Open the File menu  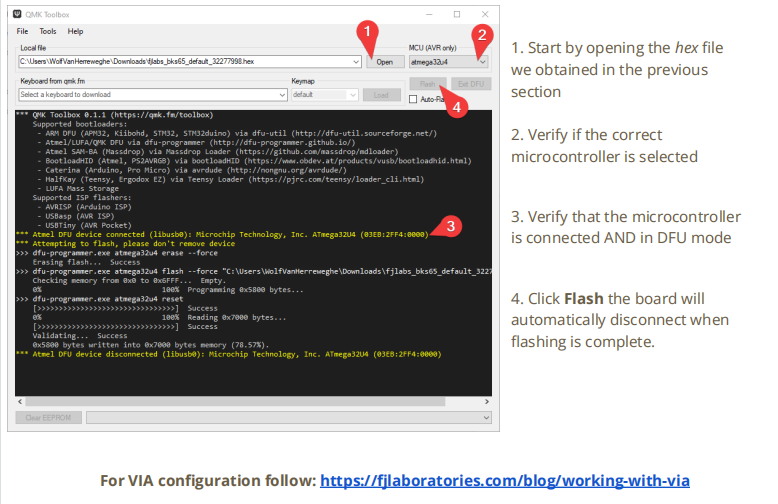coord(22,31)
